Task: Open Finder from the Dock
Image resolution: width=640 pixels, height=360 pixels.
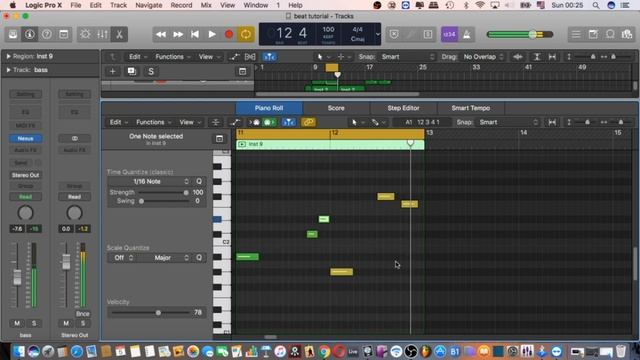Action: point(18,351)
